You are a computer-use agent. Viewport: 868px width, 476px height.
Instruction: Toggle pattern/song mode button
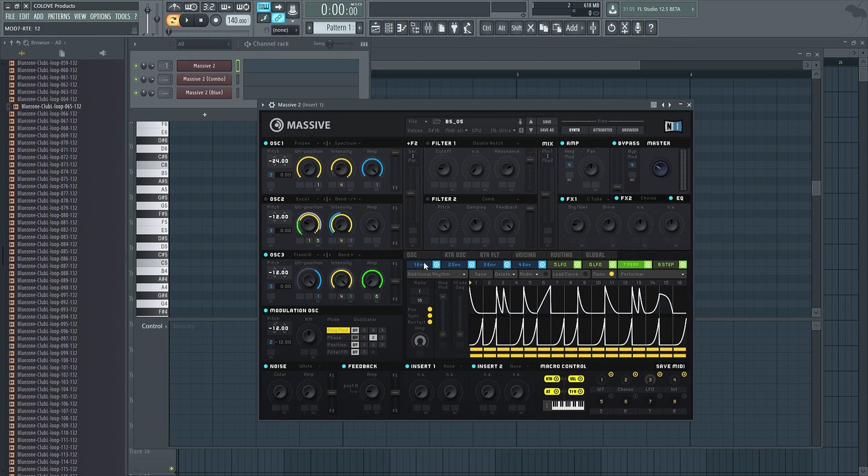coord(172,20)
